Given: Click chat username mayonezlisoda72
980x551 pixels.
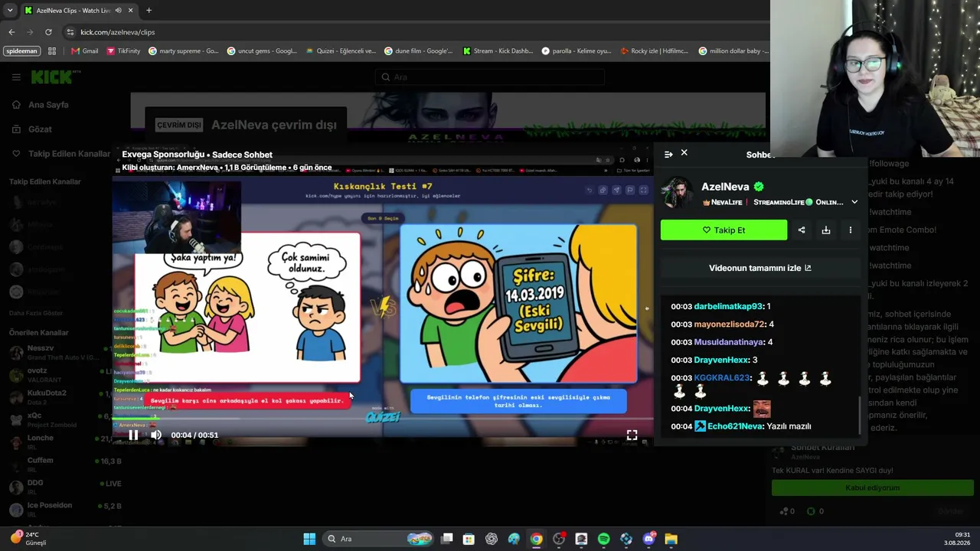Looking at the screenshot, I should [x=730, y=324].
